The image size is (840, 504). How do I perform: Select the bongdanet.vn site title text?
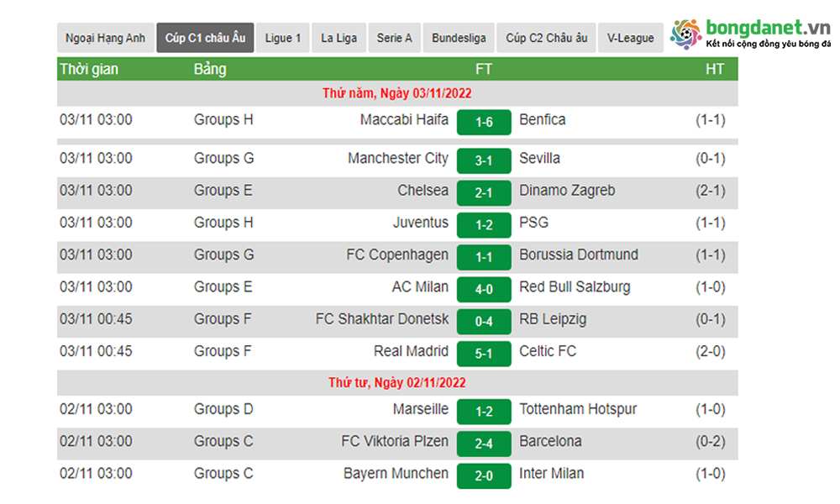[768, 27]
